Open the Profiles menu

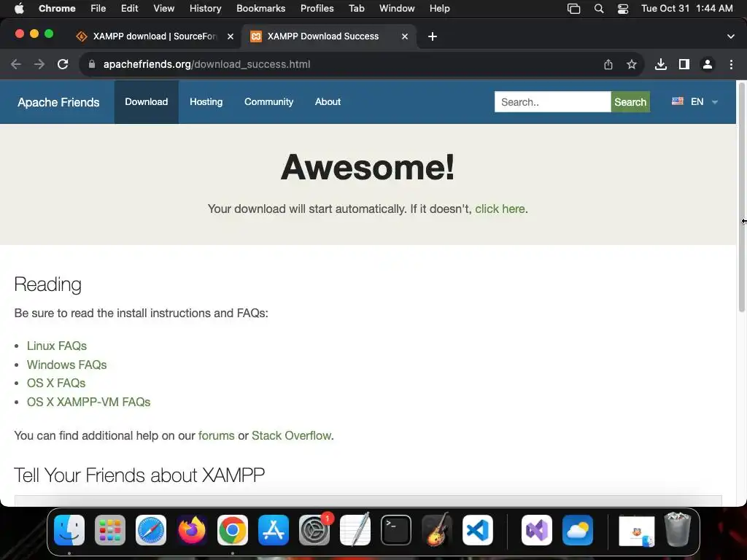317,9
